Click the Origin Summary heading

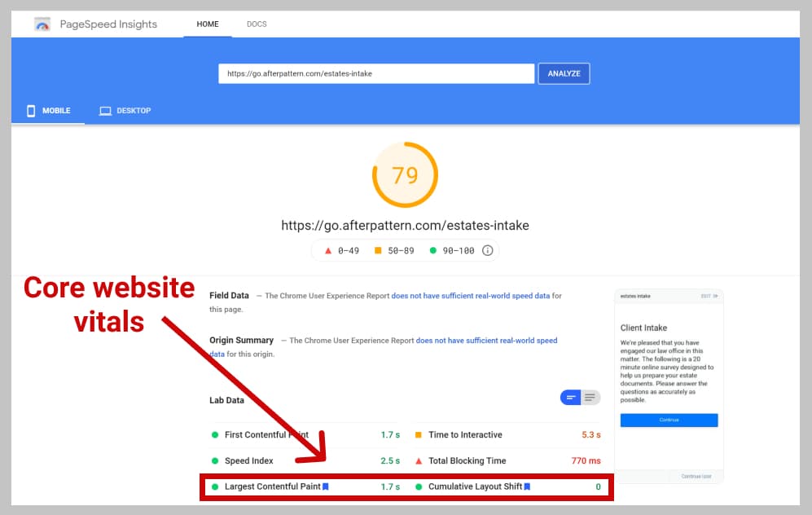click(x=241, y=340)
